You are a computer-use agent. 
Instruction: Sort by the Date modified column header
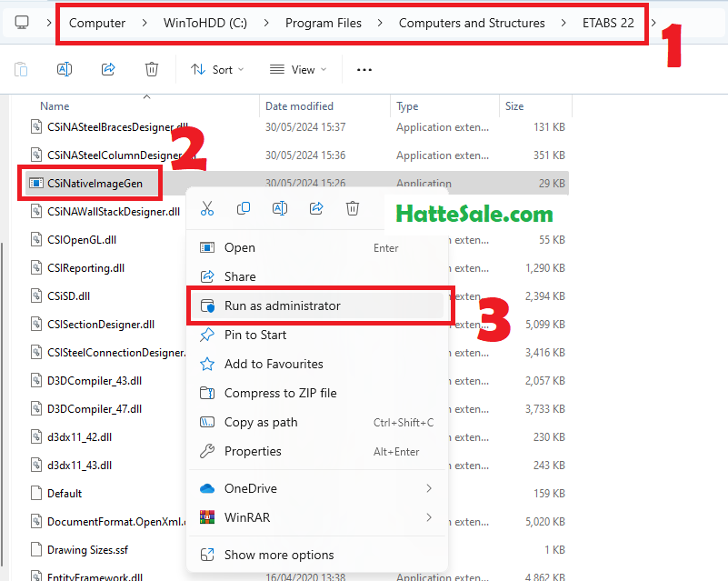299,106
